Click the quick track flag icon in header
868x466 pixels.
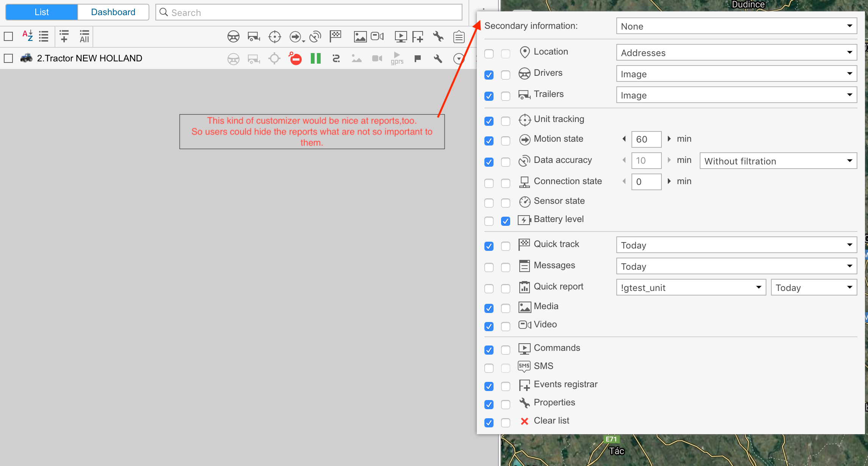tap(335, 36)
